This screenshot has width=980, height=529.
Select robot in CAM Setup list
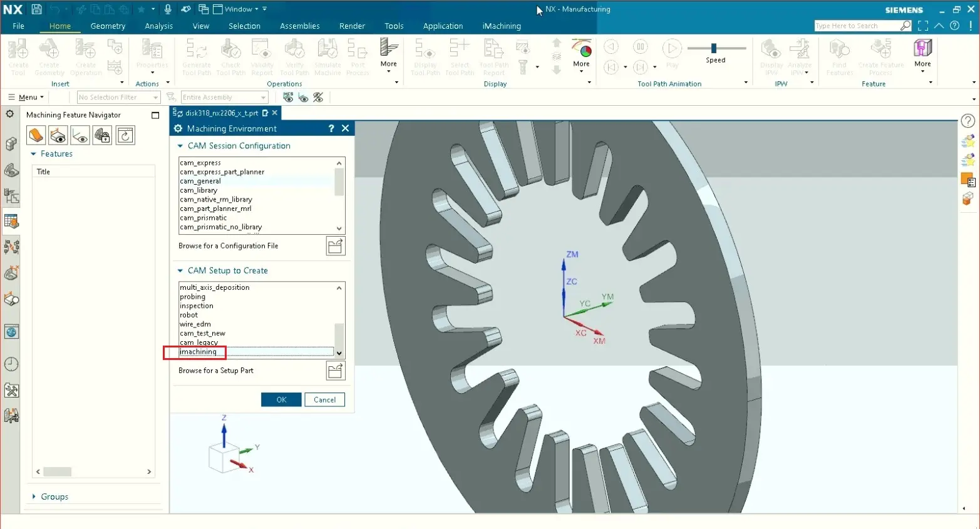coord(255,315)
